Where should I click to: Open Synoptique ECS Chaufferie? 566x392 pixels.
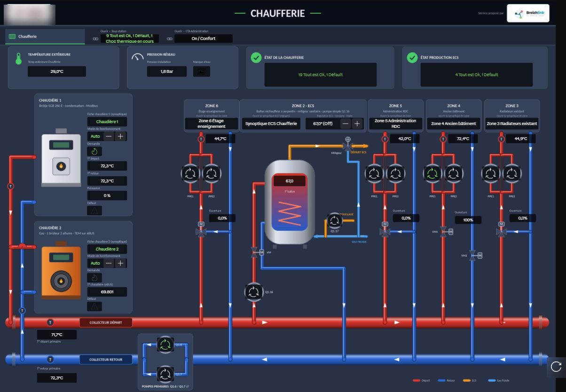point(272,124)
